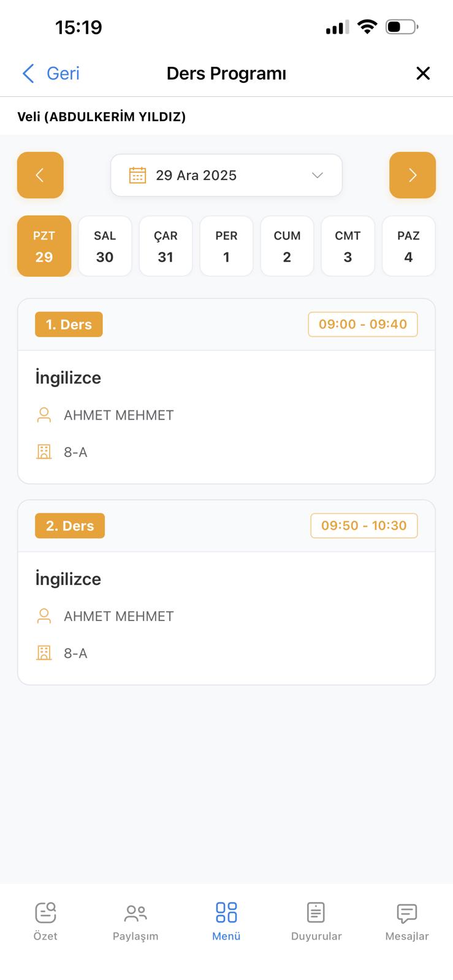The height and width of the screenshot is (980, 453).
Task: Go to next week arrow button
Action: (x=413, y=175)
